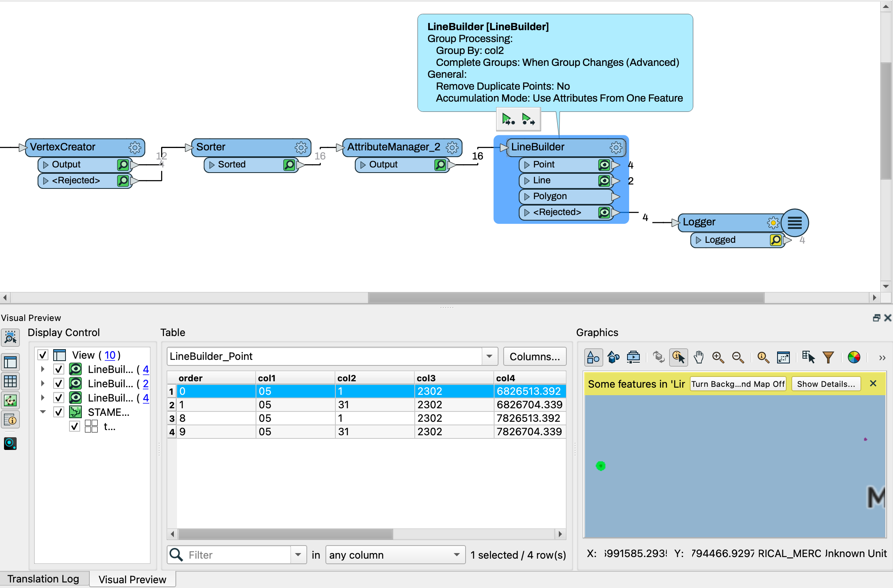Toggle LineBuilder Line port inspection eye
Screen dimensions: 893x588
[604, 181]
